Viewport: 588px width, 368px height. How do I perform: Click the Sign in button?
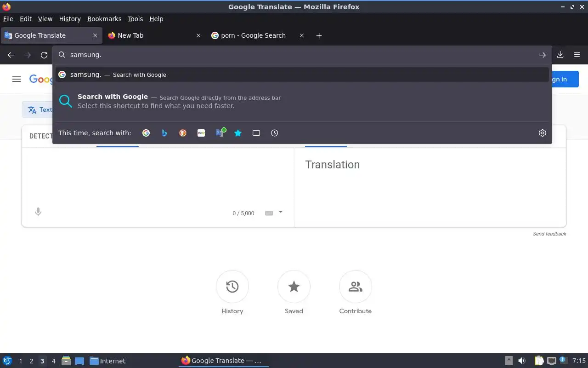(559, 79)
